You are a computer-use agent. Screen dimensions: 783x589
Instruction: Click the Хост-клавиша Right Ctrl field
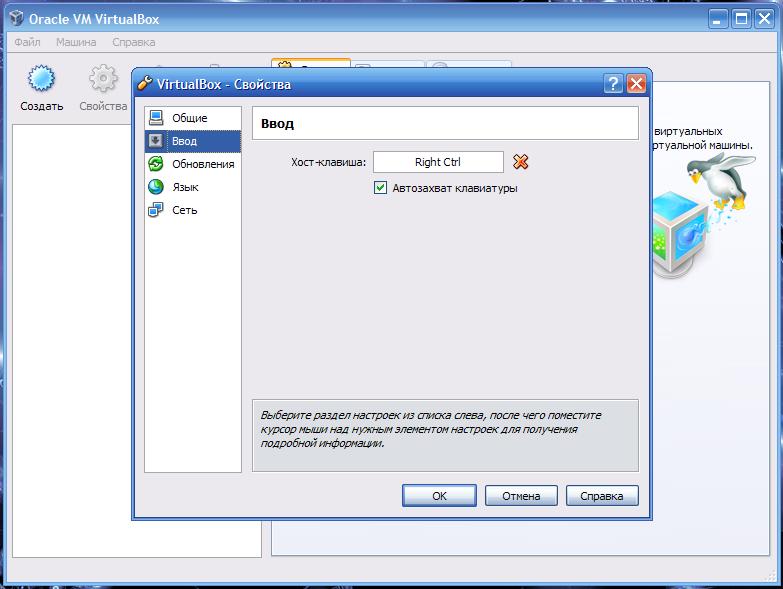click(438, 162)
